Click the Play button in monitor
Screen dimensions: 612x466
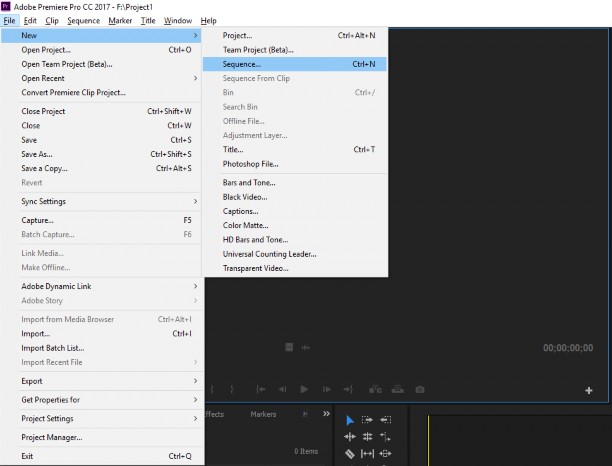click(304, 389)
